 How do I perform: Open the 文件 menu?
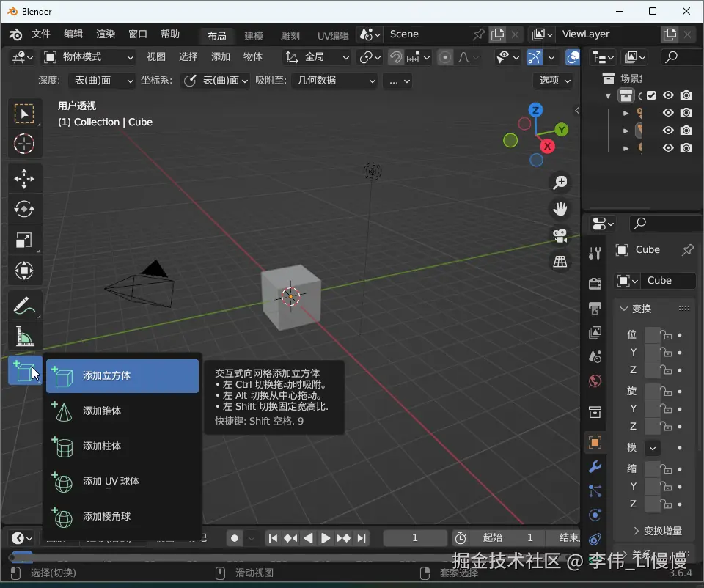click(41, 34)
